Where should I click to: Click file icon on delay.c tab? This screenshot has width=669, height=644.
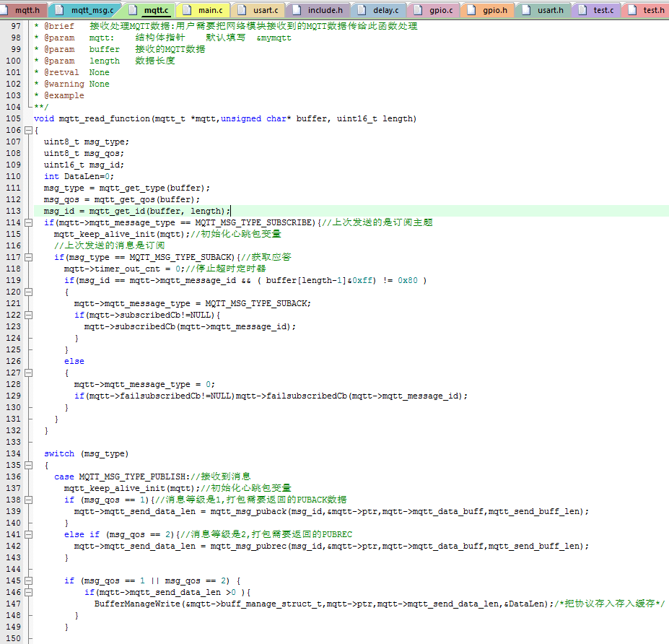point(362,10)
